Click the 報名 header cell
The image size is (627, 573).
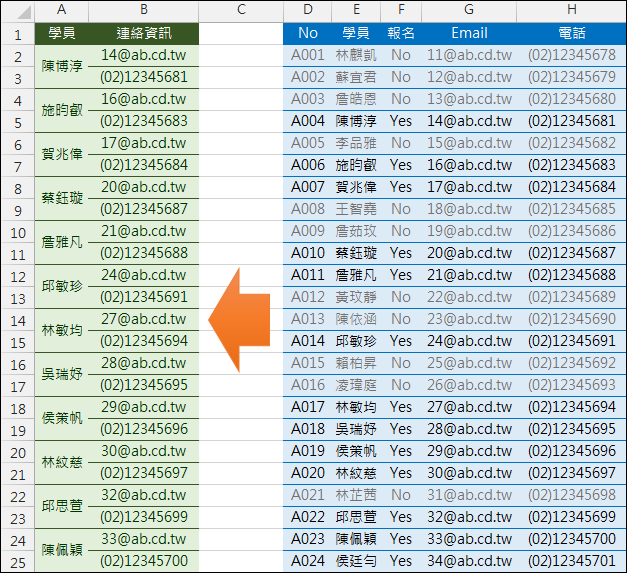[x=401, y=34]
